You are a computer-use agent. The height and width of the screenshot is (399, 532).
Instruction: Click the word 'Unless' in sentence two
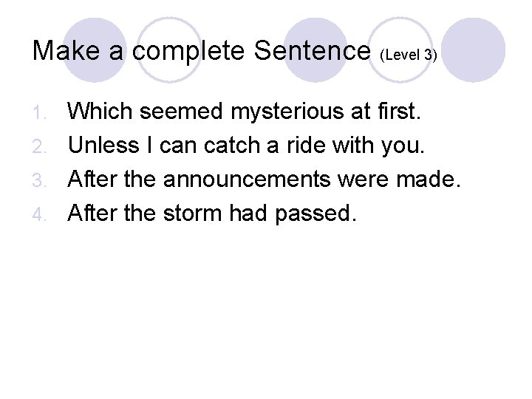[104, 146]
